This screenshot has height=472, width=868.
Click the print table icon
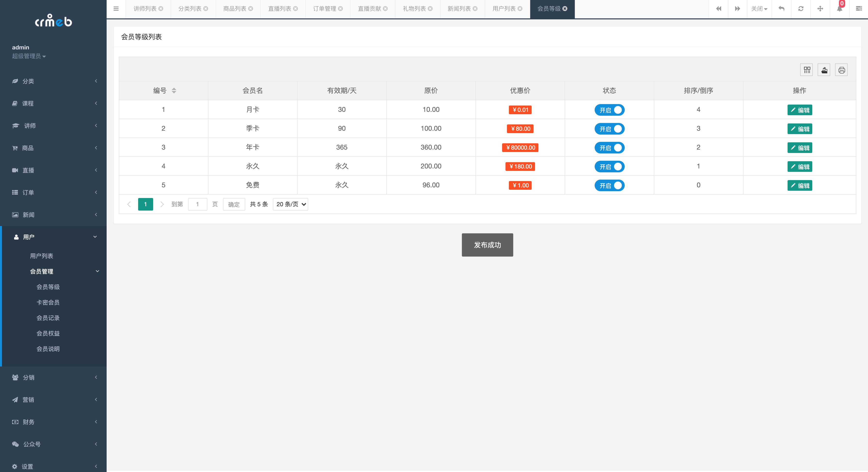(841, 70)
